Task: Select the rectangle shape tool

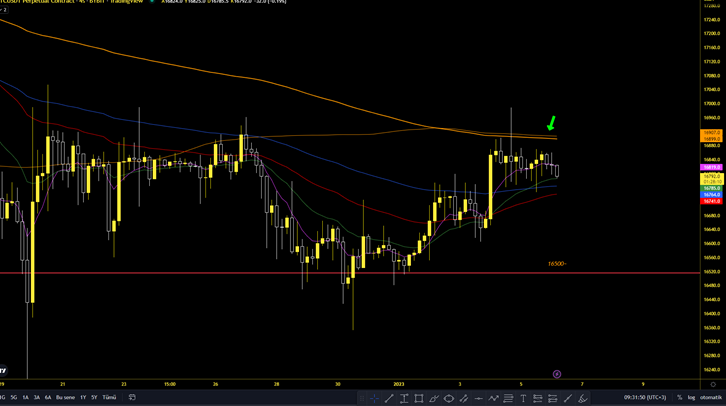Action: (419, 398)
